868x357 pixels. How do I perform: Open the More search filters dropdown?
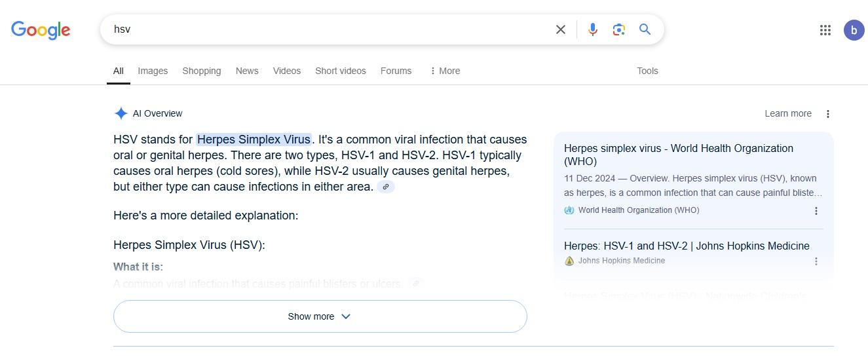tap(445, 71)
